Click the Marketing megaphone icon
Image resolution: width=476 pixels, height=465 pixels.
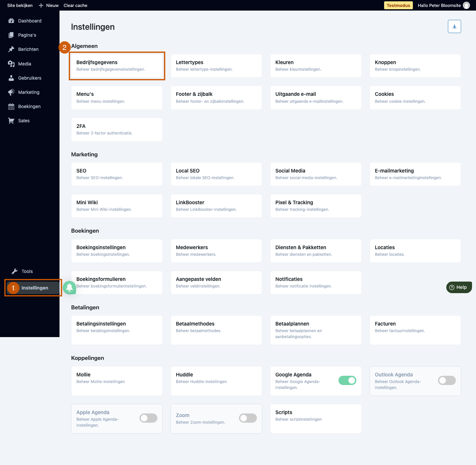[11, 92]
